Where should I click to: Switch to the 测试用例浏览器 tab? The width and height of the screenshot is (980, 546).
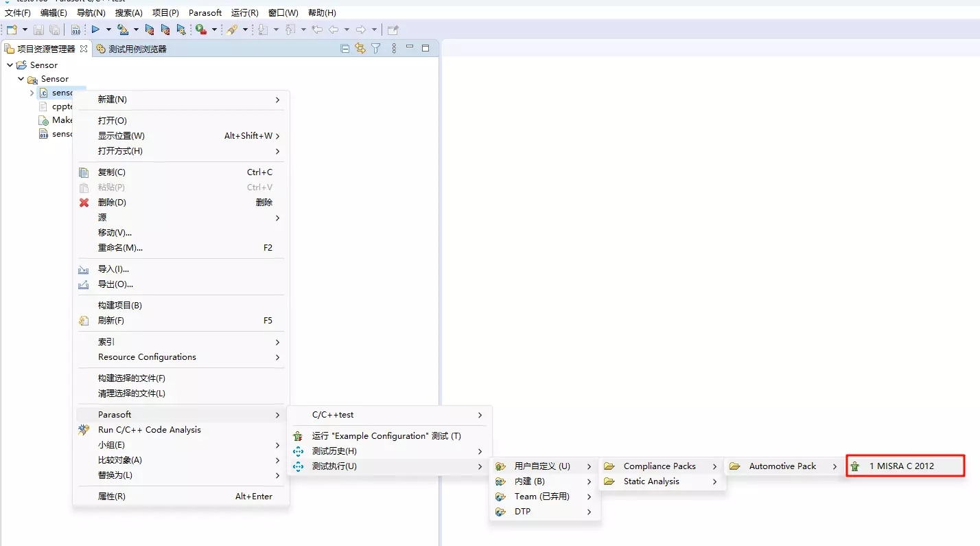pyautogui.click(x=137, y=49)
